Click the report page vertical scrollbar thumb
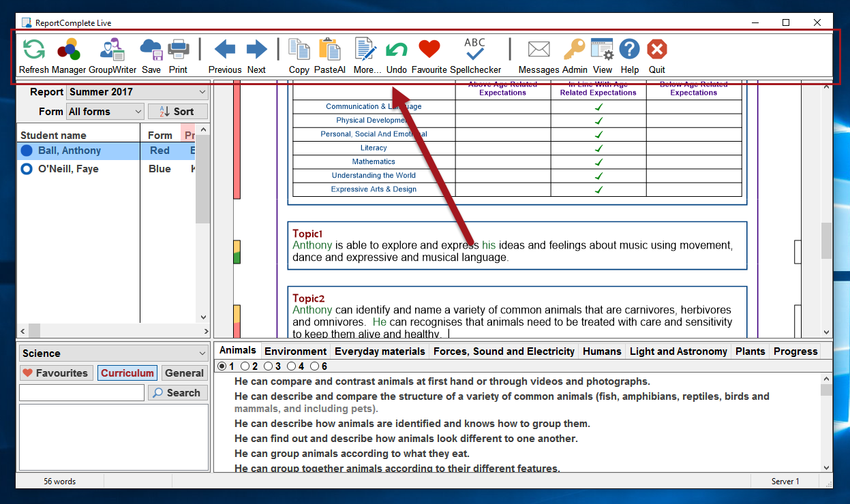850x504 pixels. point(826,241)
